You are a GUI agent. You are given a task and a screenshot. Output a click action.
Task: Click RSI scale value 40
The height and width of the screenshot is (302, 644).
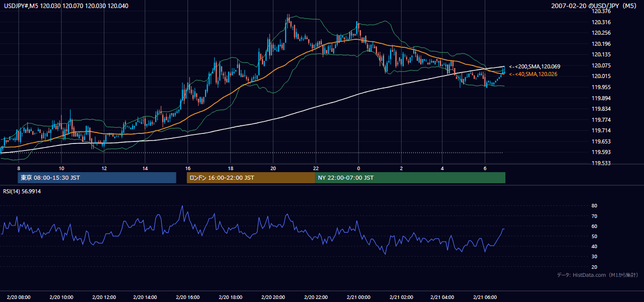(x=594, y=246)
